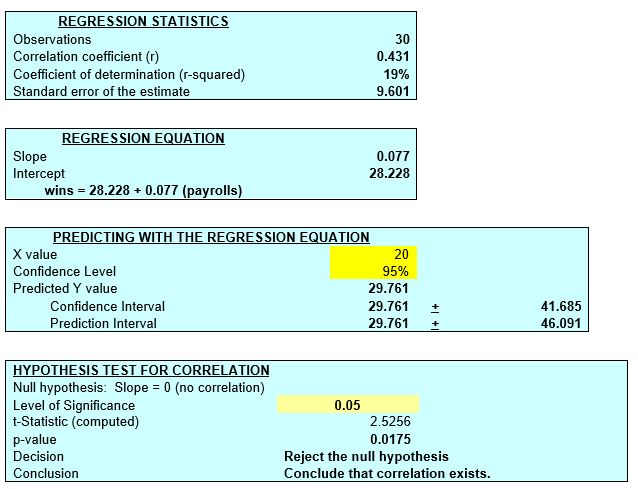Viewport: 638px width, 489px height.
Task: Click the p-value result 0.0175
Action: pos(390,439)
